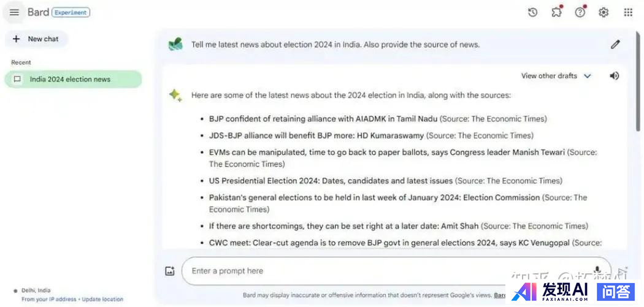Click the microphone voice input icon
Image resolution: width=644 pixels, height=307 pixels.
[597, 270]
